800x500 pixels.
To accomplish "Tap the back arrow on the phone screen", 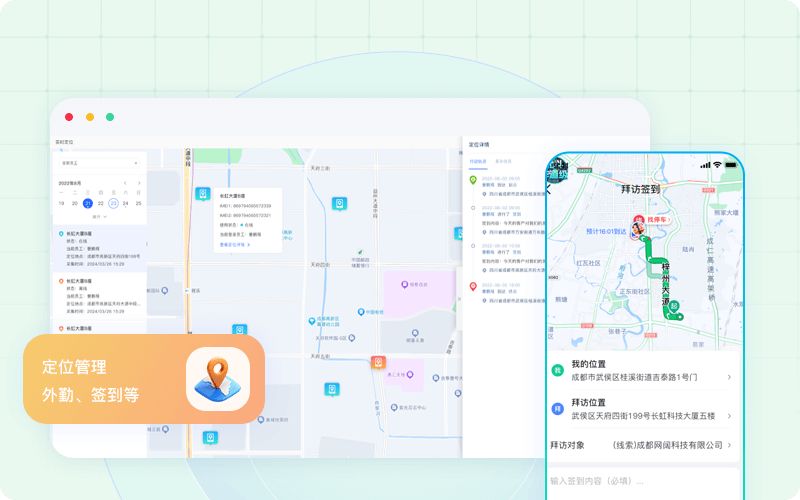I will click(x=549, y=189).
